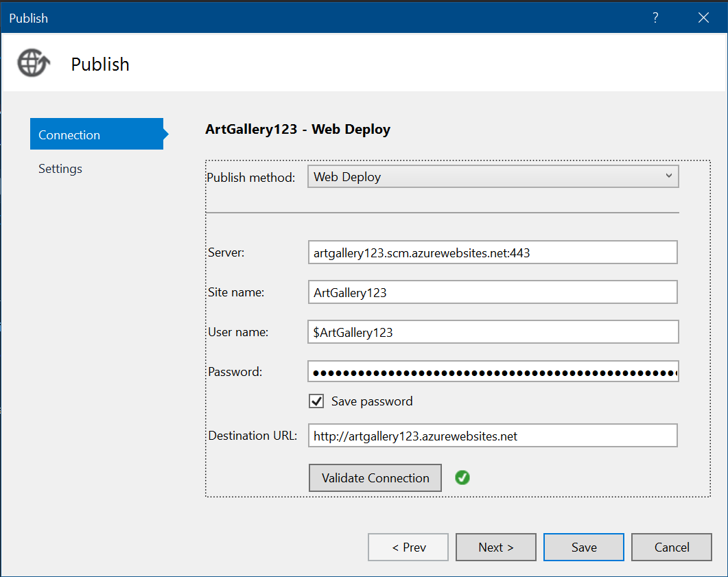Click the large Publish header title
728x577 pixels.
pyautogui.click(x=99, y=64)
